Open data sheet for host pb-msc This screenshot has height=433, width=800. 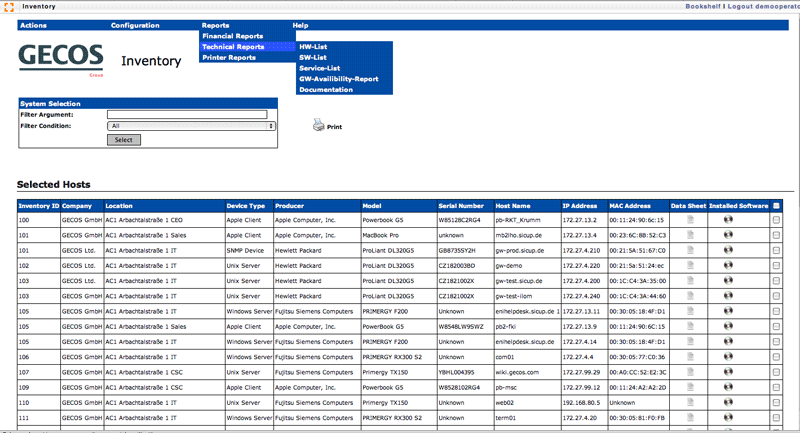click(690, 387)
